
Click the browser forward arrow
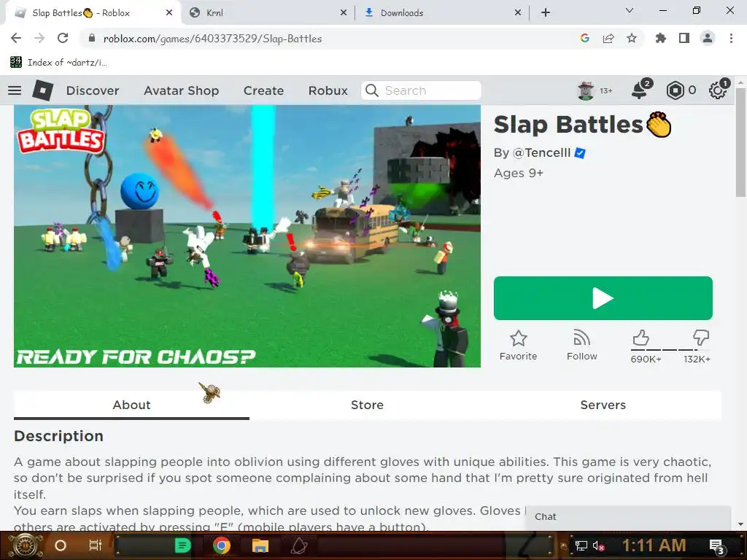click(39, 38)
